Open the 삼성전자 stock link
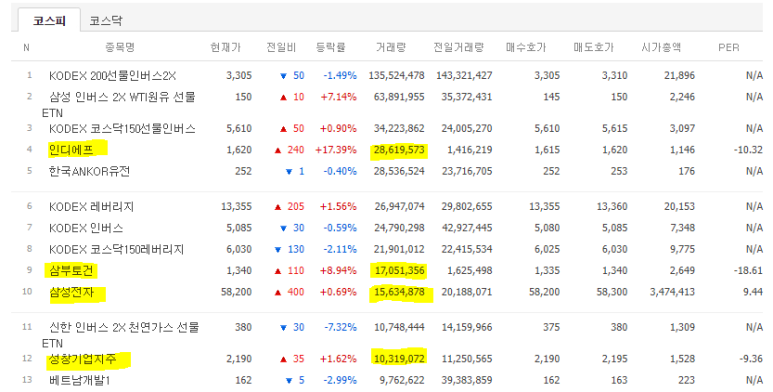Viewport: 773px width, 392px height. [71, 292]
